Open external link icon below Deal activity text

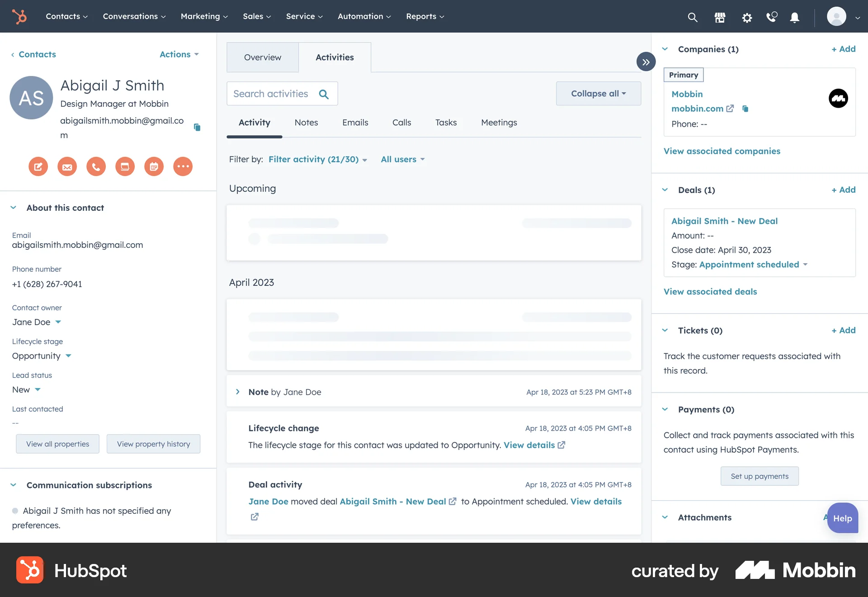pyautogui.click(x=255, y=516)
